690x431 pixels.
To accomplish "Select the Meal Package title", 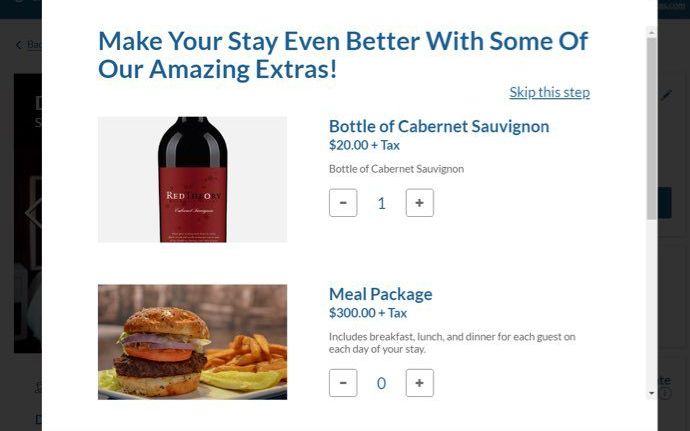I will point(380,294).
